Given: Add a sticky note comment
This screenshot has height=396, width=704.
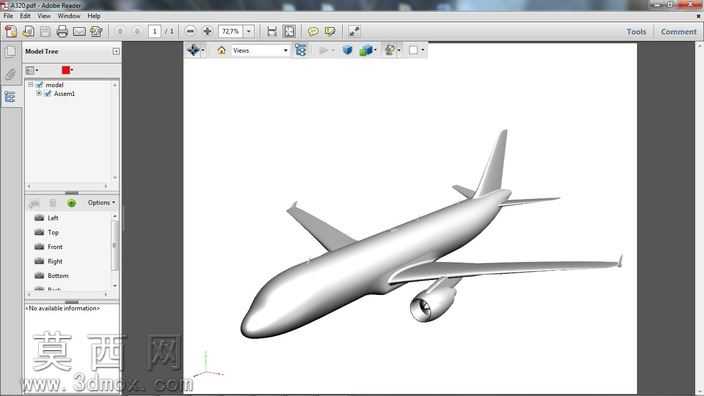Looking at the screenshot, I should pyautogui.click(x=313, y=31).
